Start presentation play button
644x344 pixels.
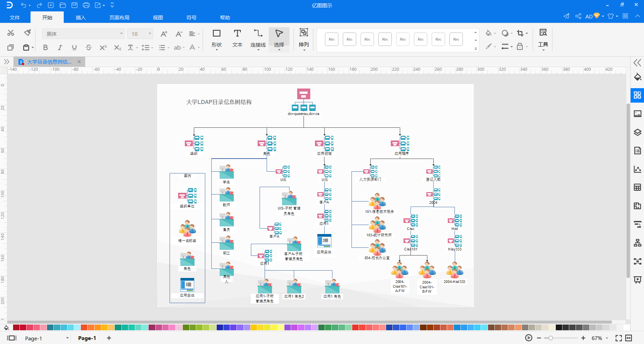coord(529,338)
